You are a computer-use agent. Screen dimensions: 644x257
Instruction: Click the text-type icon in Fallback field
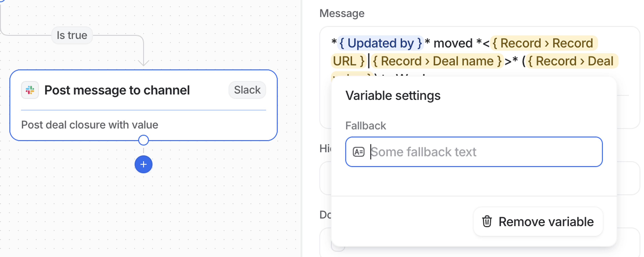[359, 152]
